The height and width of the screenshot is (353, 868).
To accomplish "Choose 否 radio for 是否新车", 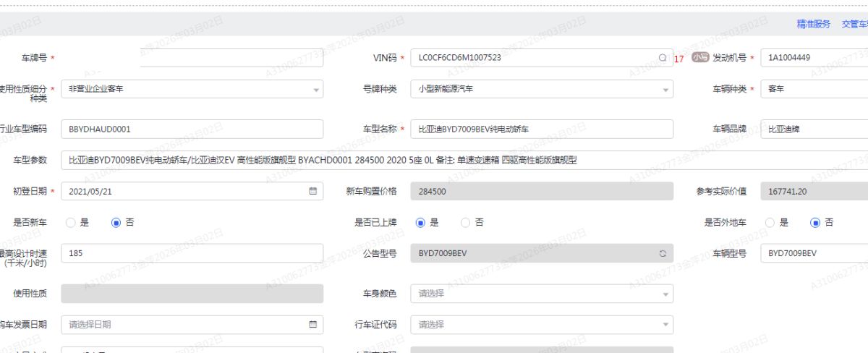I will (116, 223).
